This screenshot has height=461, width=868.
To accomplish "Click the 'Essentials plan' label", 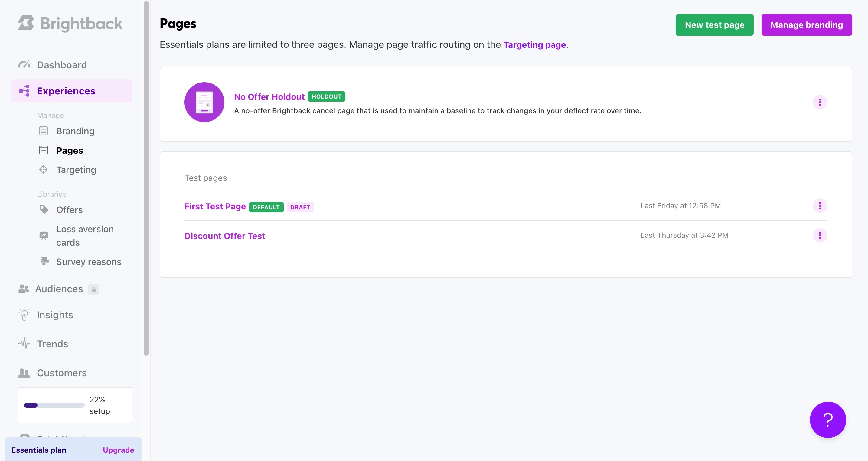I will pos(39,450).
